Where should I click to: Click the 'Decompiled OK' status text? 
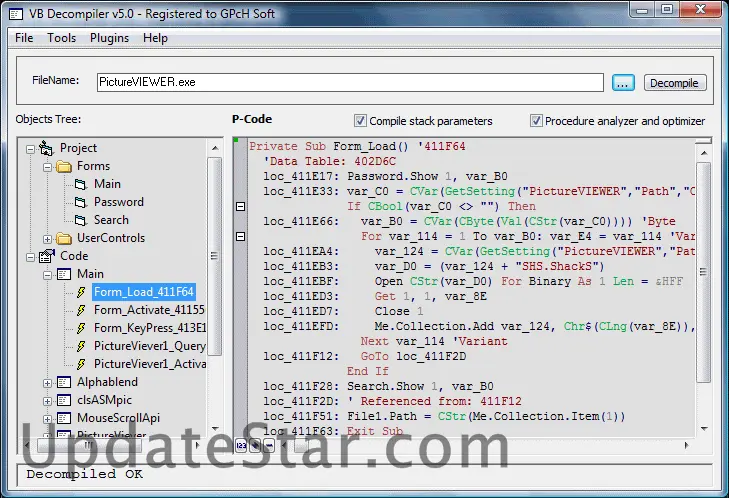click(85, 474)
